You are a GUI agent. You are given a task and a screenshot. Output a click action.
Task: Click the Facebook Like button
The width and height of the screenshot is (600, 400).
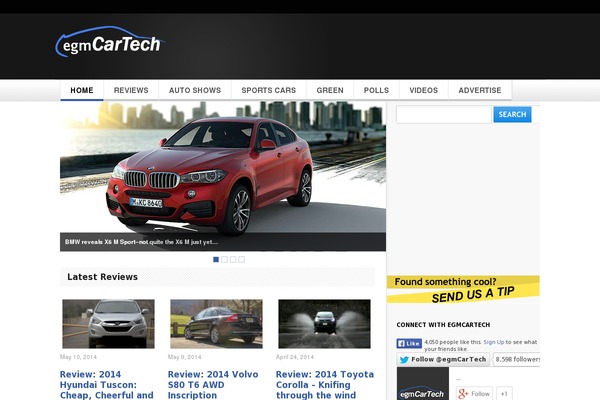409,343
